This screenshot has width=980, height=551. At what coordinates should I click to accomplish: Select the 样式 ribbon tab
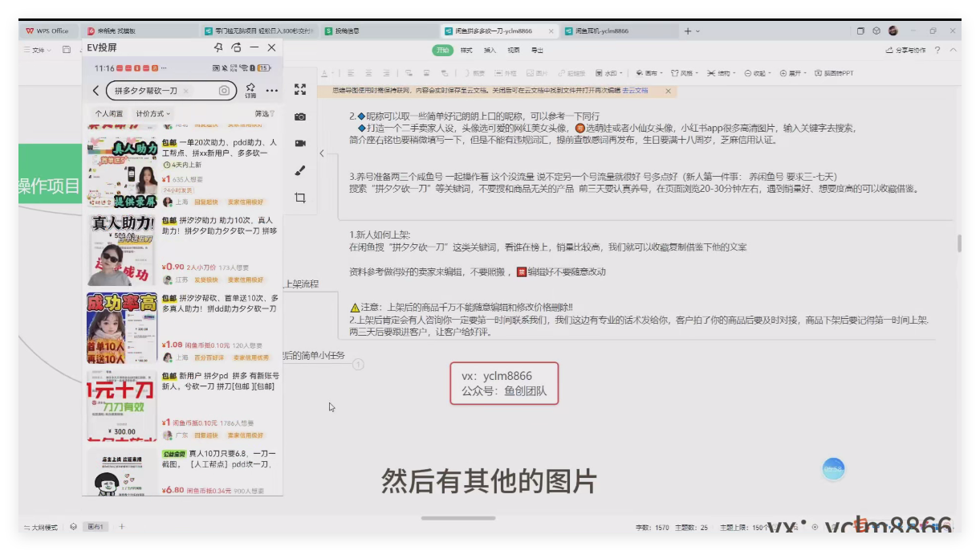point(466,50)
